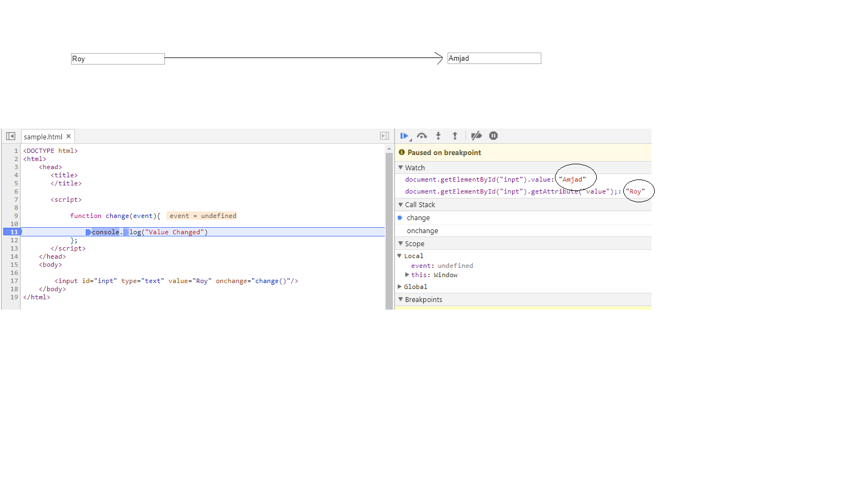This screenshot has width=868, height=488.
Task: Expand the Global scope section
Action: click(400, 287)
